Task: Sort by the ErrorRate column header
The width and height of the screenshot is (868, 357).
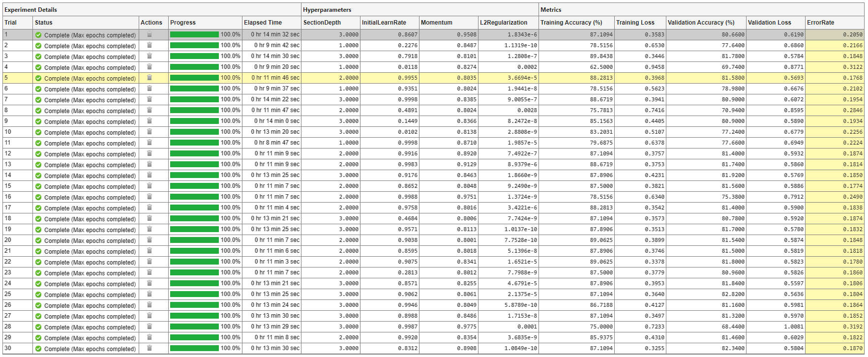Action: click(x=820, y=23)
